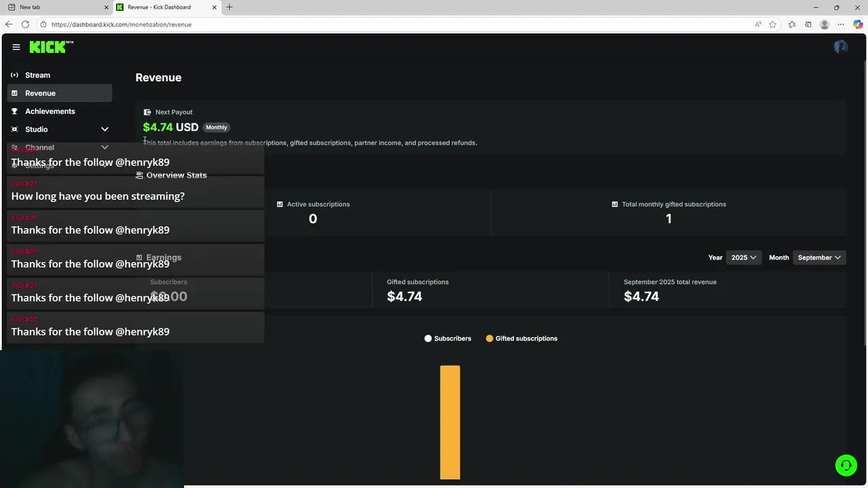Add page to favorites star icon
The height and width of the screenshot is (488, 868).
tap(773, 24)
